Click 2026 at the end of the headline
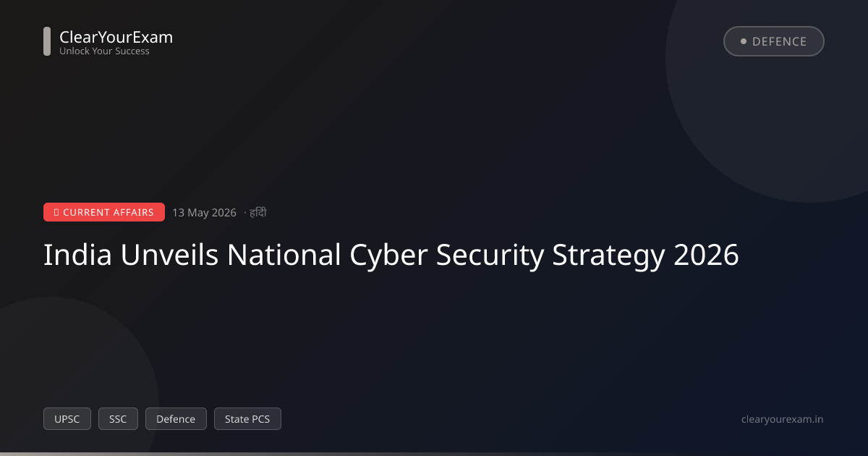This screenshot has height=456, width=868. point(706,255)
